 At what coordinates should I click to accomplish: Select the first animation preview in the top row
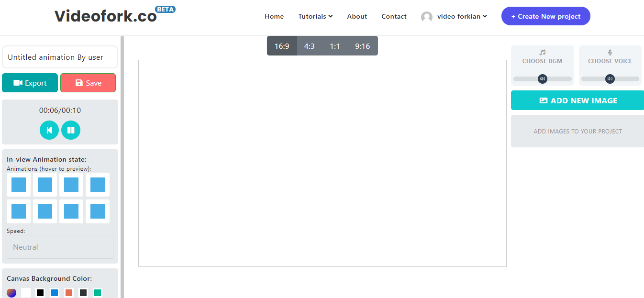click(19, 185)
